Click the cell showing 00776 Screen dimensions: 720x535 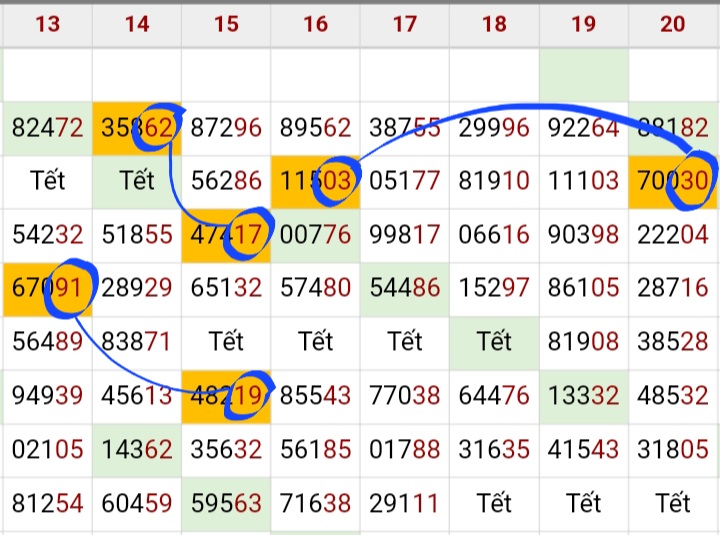click(x=315, y=236)
